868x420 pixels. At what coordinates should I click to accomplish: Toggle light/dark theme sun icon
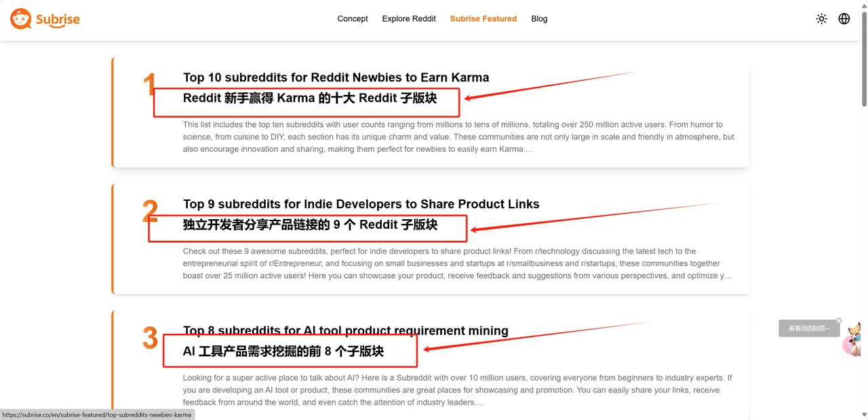click(x=821, y=19)
